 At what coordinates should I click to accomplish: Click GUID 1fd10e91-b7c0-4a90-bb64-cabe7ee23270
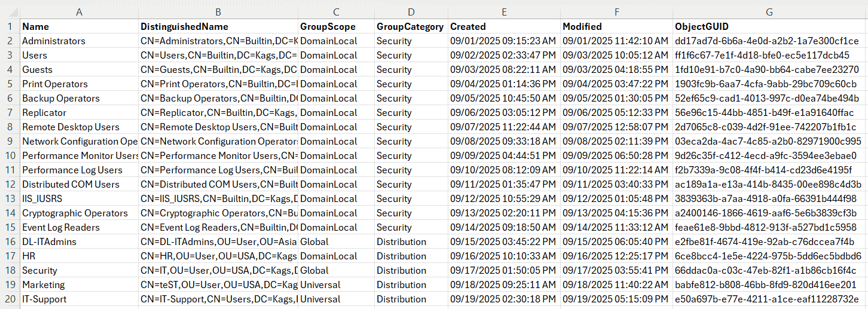click(x=770, y=69)
